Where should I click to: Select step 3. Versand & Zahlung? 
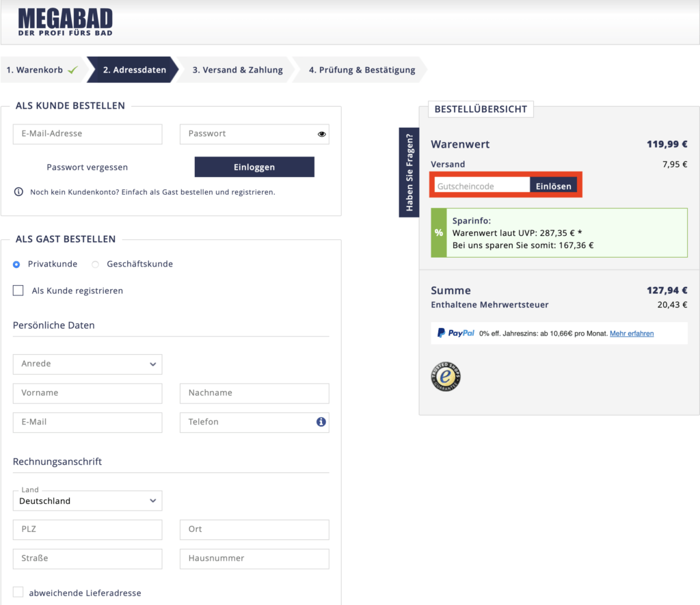tap(237, 70)
